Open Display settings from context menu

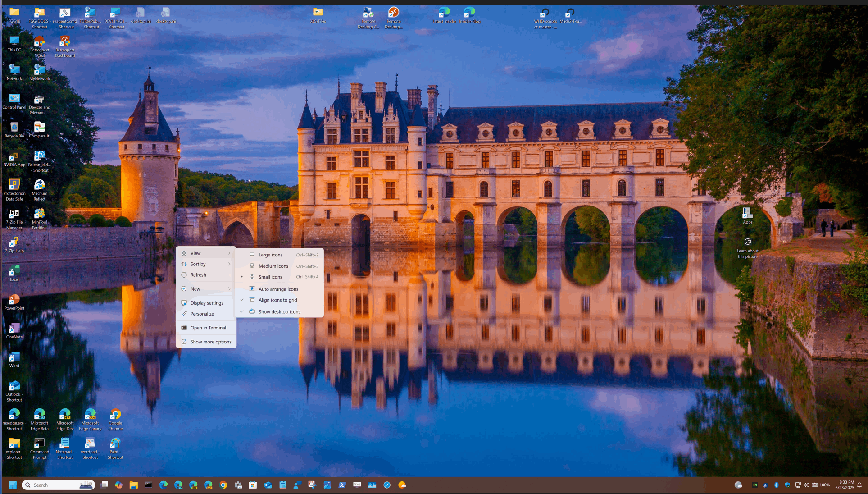[206, 303]
